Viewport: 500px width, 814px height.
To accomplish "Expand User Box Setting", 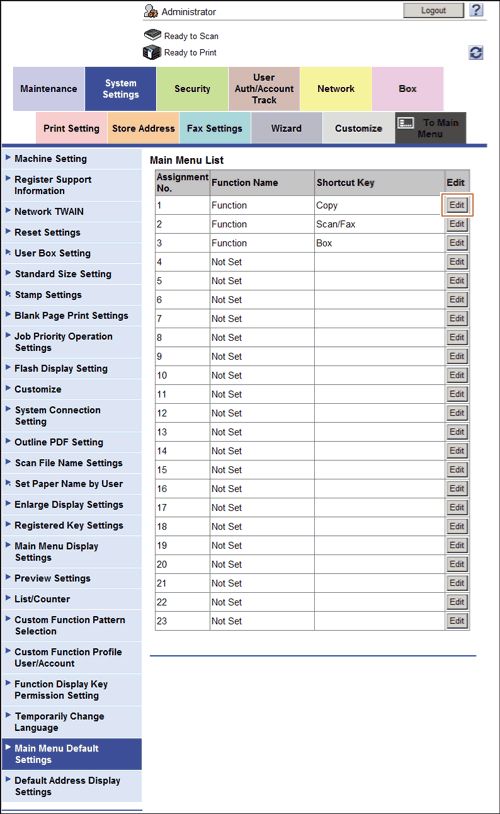I will pos(71,253).
